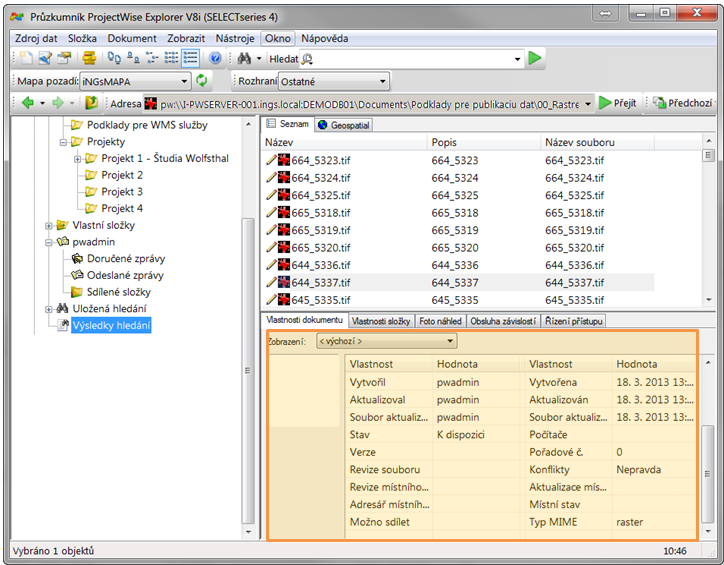
Task: Open the Nástroje menu
Action: [235, 38]
